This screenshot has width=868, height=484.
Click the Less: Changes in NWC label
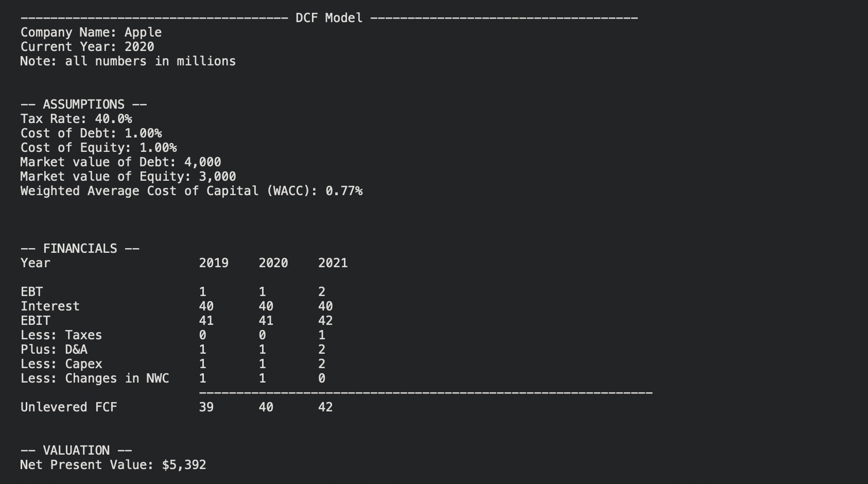pyautogui.click(x=95, y=378)
